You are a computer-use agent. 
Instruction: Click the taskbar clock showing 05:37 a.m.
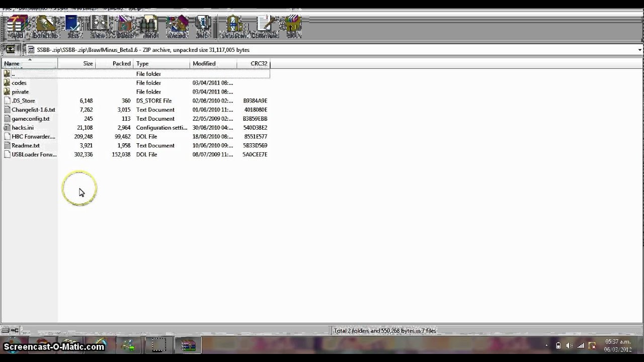pyautogui.click(x=617, y=342)
